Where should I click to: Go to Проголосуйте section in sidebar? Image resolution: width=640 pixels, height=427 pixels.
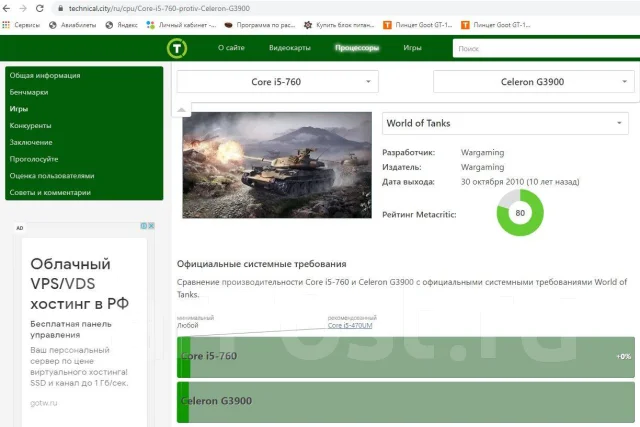[34, 159]
